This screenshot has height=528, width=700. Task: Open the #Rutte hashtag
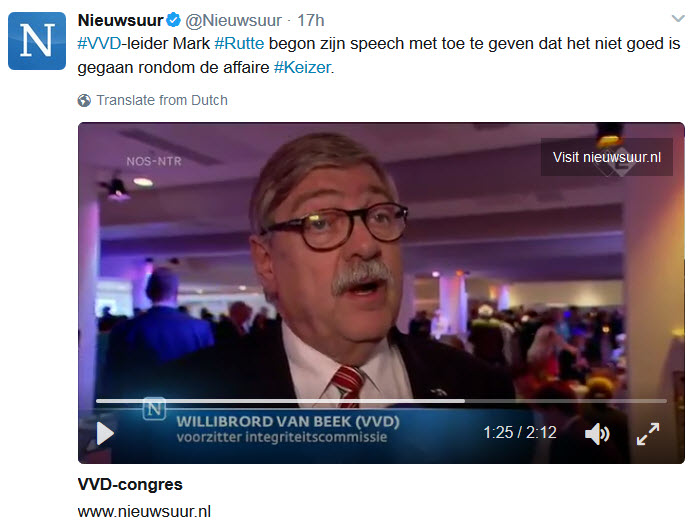pyautogui.click(x=239, y=44)
